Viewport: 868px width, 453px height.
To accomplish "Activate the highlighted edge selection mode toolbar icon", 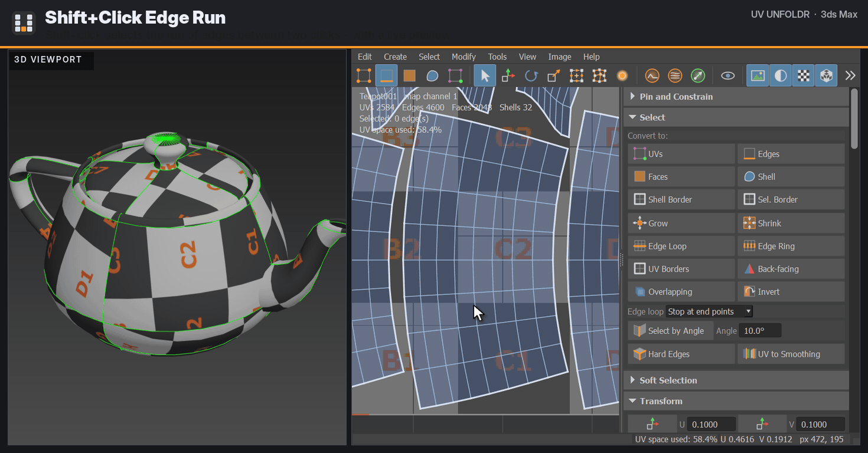I will coord(387,75).
